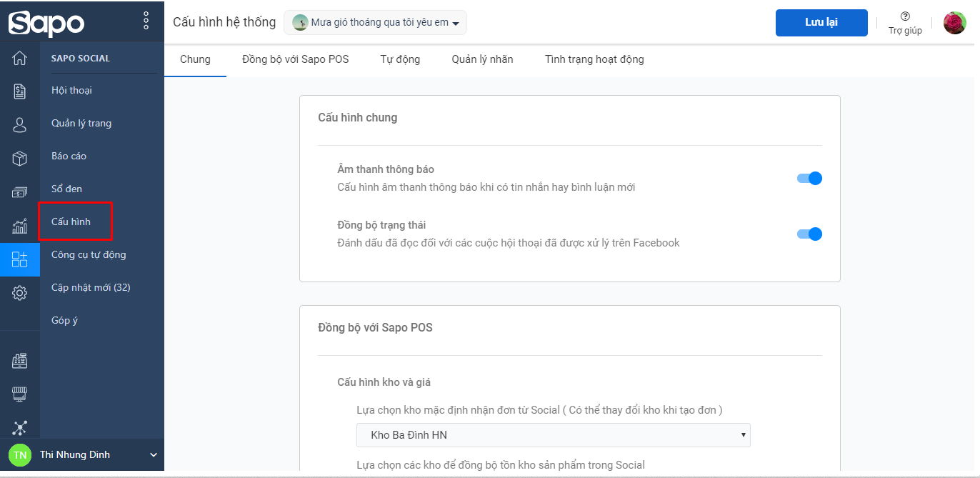Switch to the Quản lý nhãn tab
This screenshot has height=478, width=980.
point(482,59)
